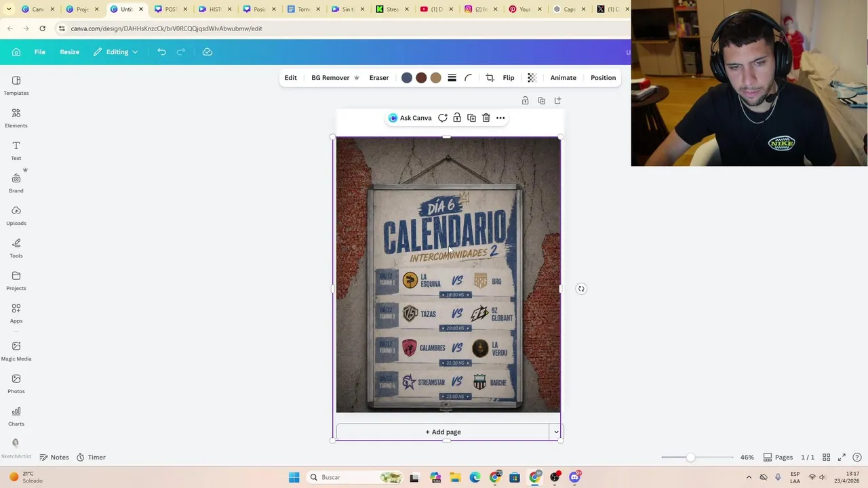Image resolution: width=868 pixels, height=488 pixels.
Task: Go to Canva home icon
Action: point(16,52)
